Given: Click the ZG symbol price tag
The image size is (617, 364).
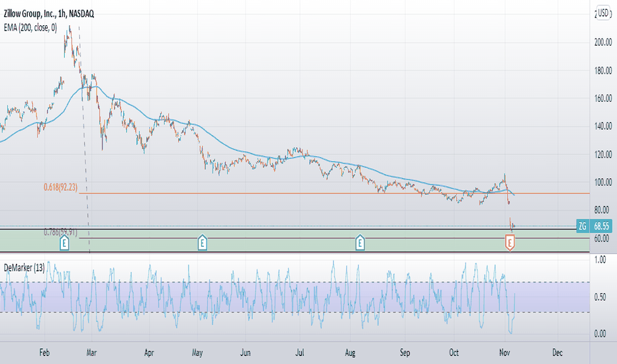Looking at the screenshot, I should [583, 226].
